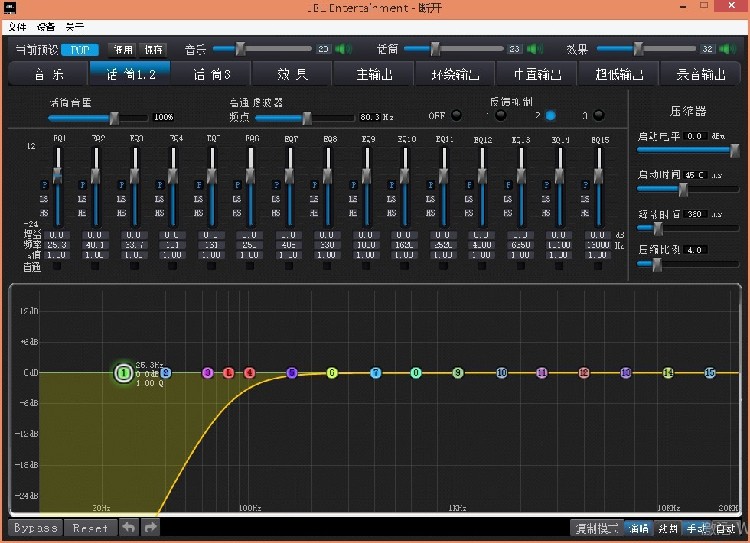The width and height of the screenshot is (750, 543).
Task: Mute the 话筒 volume speaker icon
Action: pos(535,49)
